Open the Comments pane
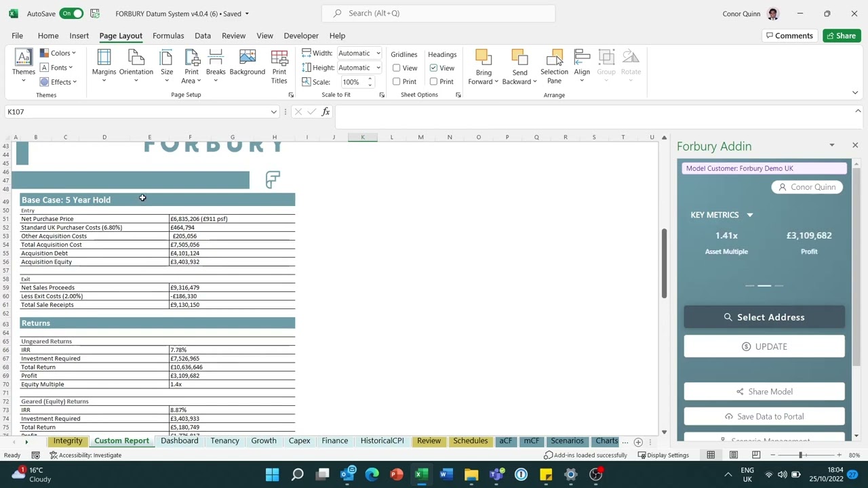This screenshot has height=488, width=868. [789, 35]
